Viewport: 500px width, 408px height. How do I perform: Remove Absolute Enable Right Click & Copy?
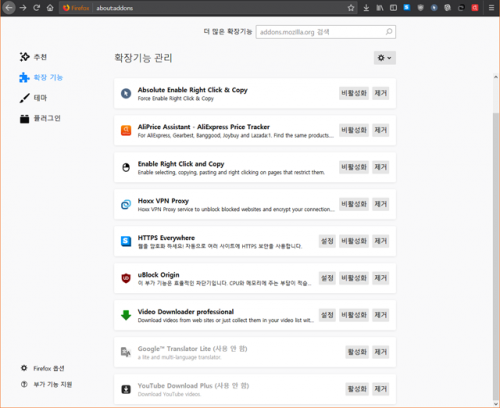380,93
